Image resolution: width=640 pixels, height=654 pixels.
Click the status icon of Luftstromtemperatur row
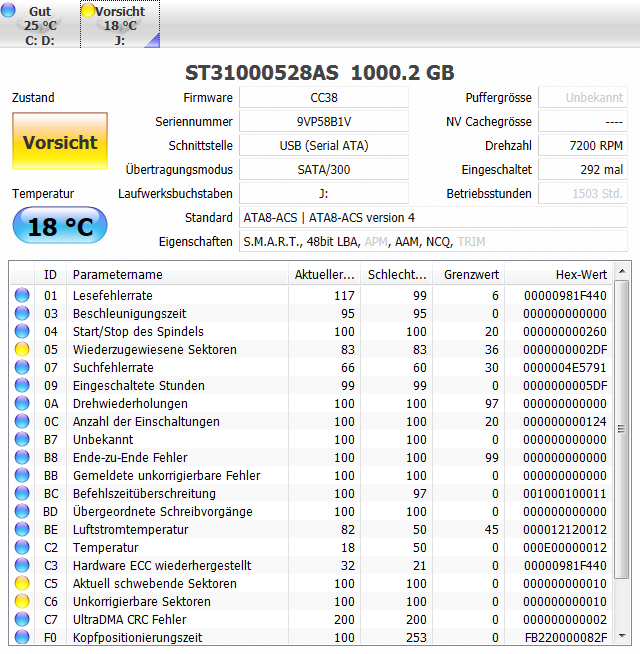[22, 529]
